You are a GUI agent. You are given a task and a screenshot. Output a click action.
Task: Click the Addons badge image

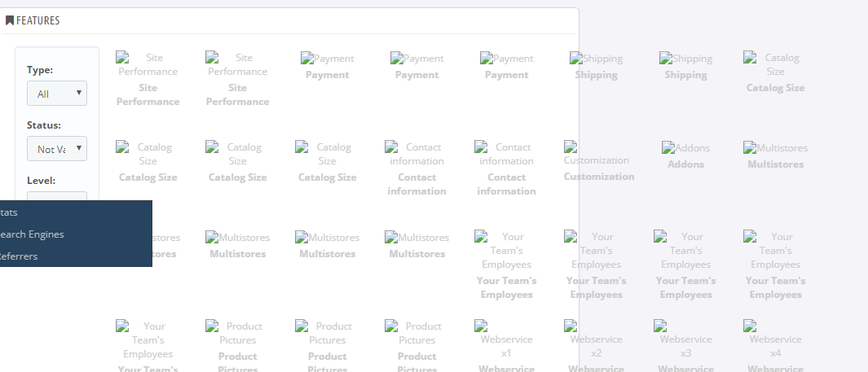click(x=685, y=147)
